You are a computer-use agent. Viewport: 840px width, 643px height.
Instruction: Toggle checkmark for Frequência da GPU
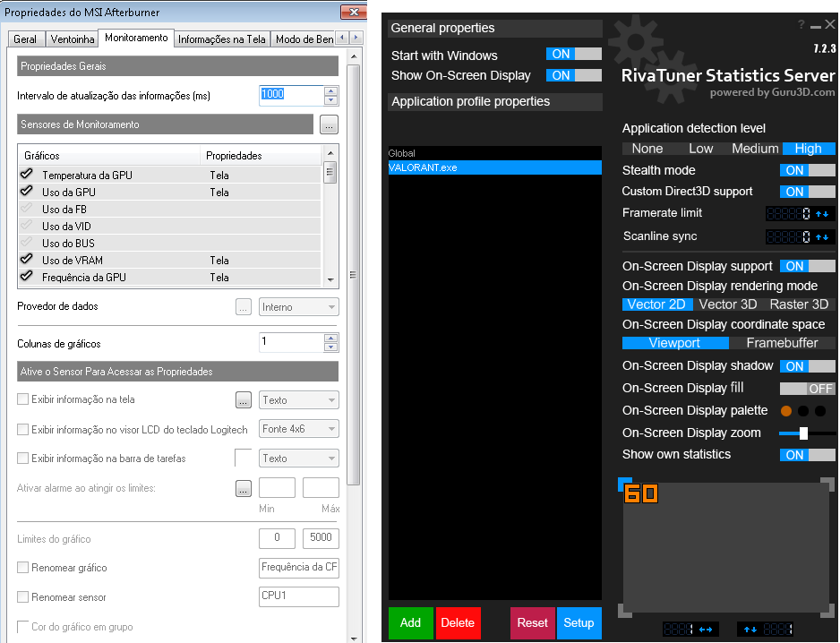point(26,277)
